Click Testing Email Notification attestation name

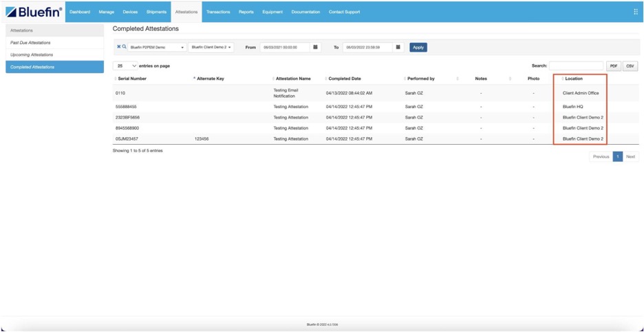[x=286, y=93]
